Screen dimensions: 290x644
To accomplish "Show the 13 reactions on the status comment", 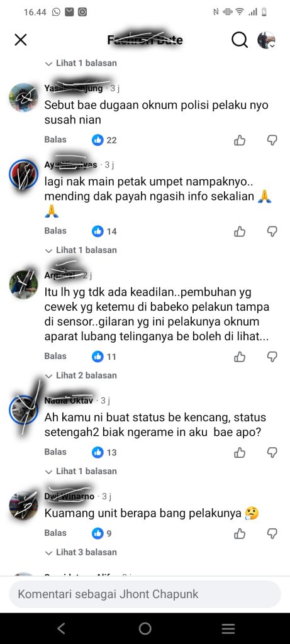I will coord(104,452).
